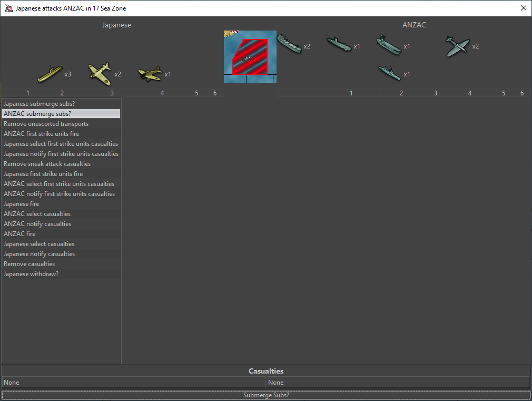Click the ANZAC fighter plane icon

[x=457, y=46]
